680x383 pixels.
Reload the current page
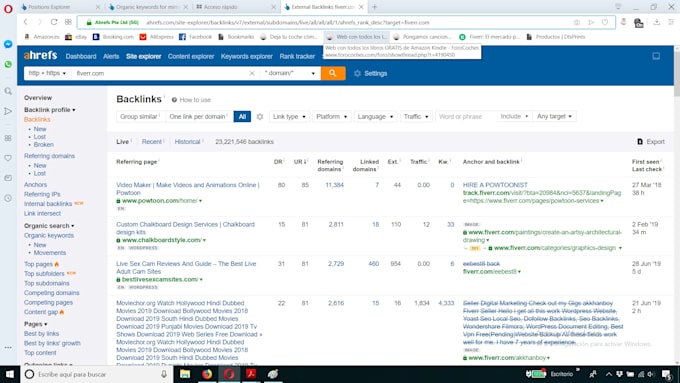click(x=54, y=22)
